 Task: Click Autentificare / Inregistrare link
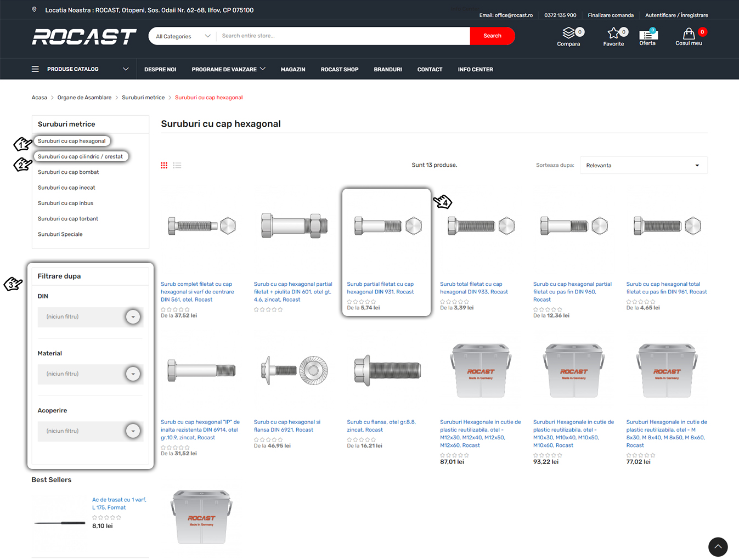pyautogui.click(x=676, y=15)
